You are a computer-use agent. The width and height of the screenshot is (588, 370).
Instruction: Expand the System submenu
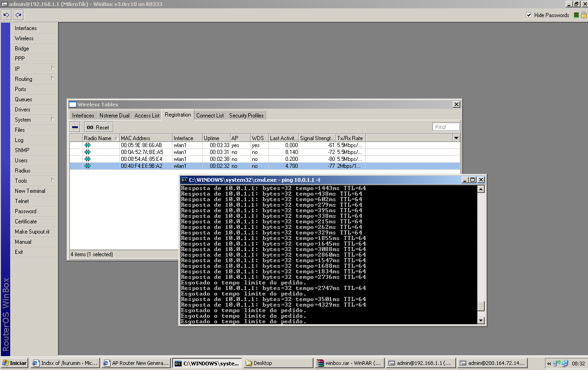(53, 119)
